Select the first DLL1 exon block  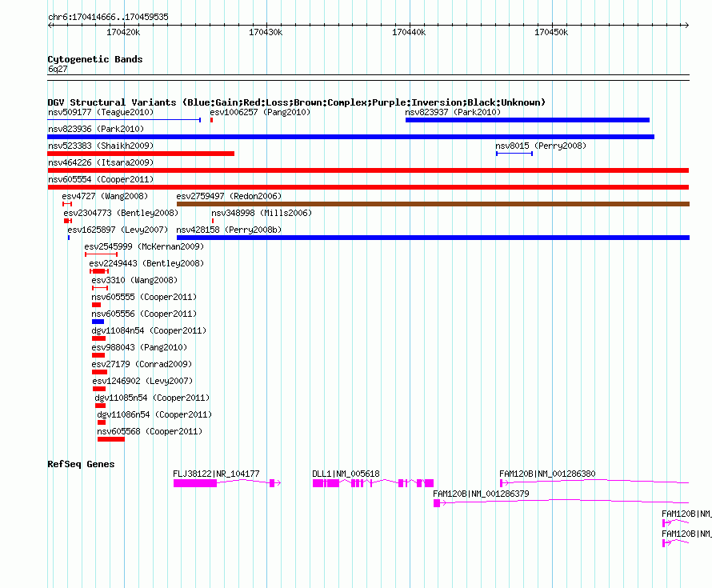click(x=318, y=483)
